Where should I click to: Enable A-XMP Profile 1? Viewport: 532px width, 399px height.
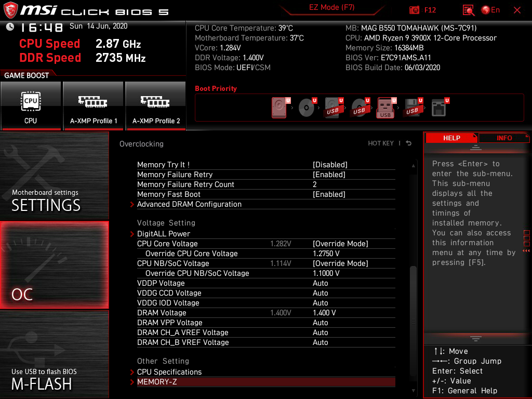pos(94,106)
